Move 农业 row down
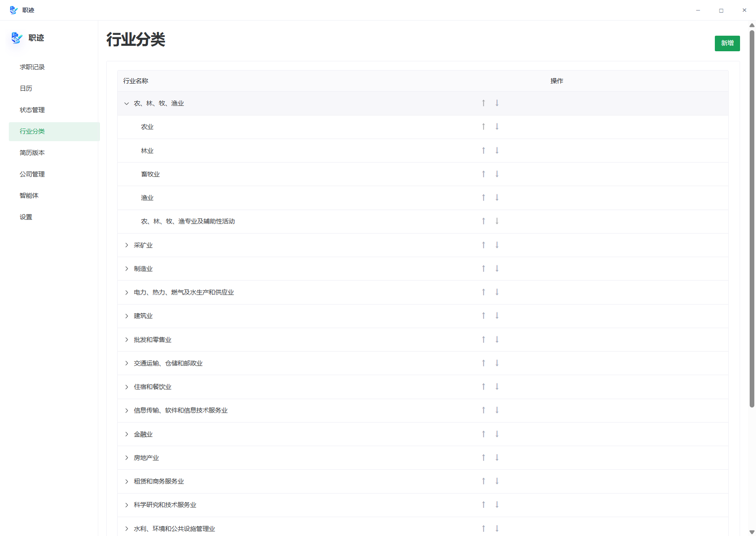 tap(497, 127)
